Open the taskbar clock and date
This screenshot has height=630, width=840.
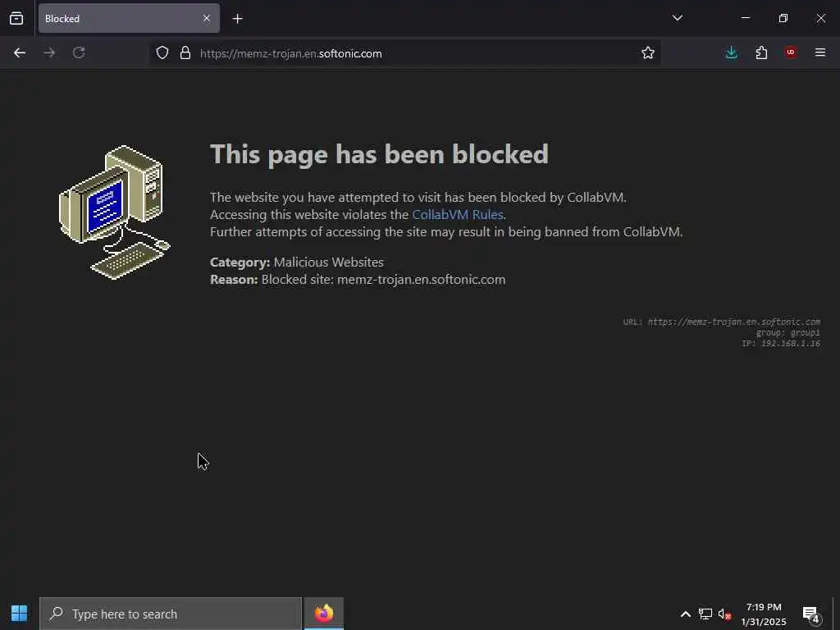click(764, 614)
